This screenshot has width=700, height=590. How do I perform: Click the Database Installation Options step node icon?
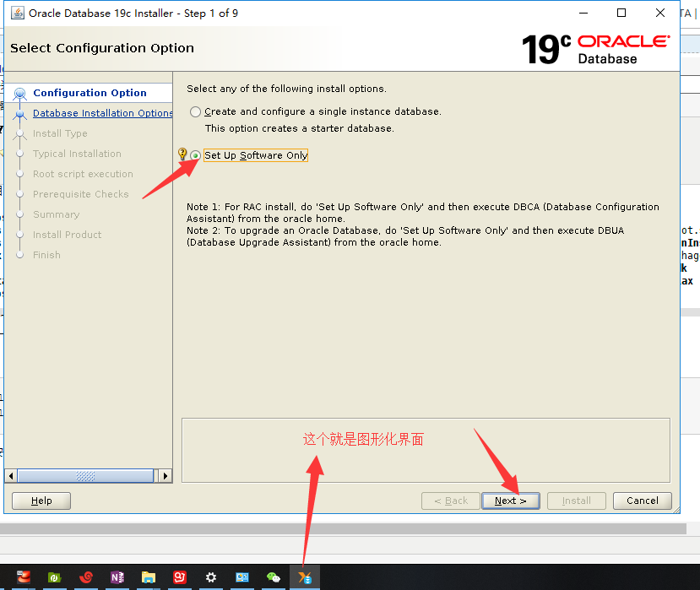click(x=19, y=114)
